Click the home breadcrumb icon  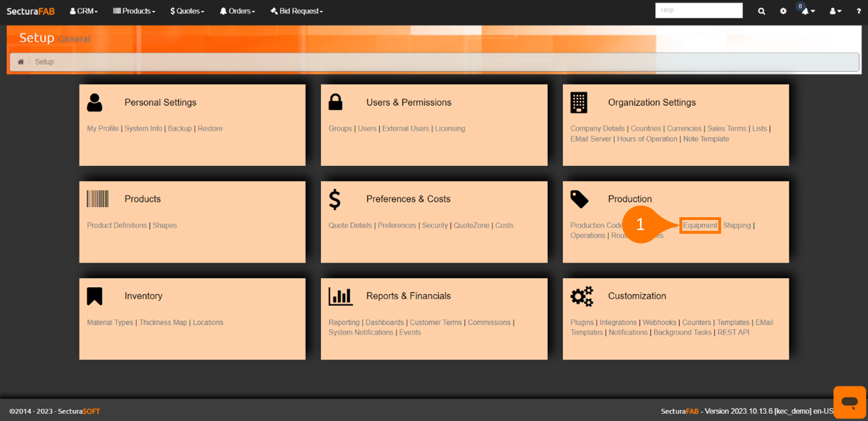(x=21, y=62)
